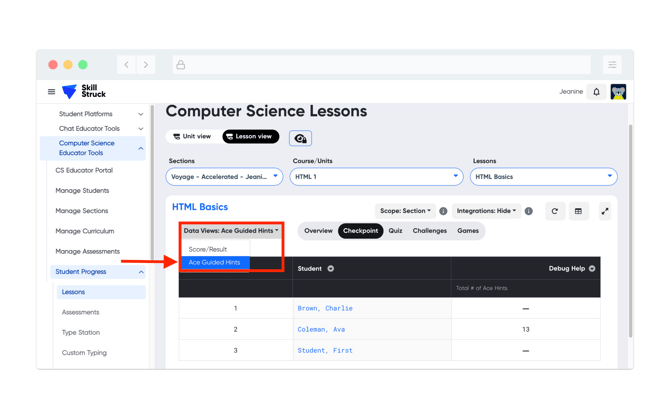The image size is (670, 418).
Task: Open the Course/Units HTML 1 dropdown
Action: [376, 177]
